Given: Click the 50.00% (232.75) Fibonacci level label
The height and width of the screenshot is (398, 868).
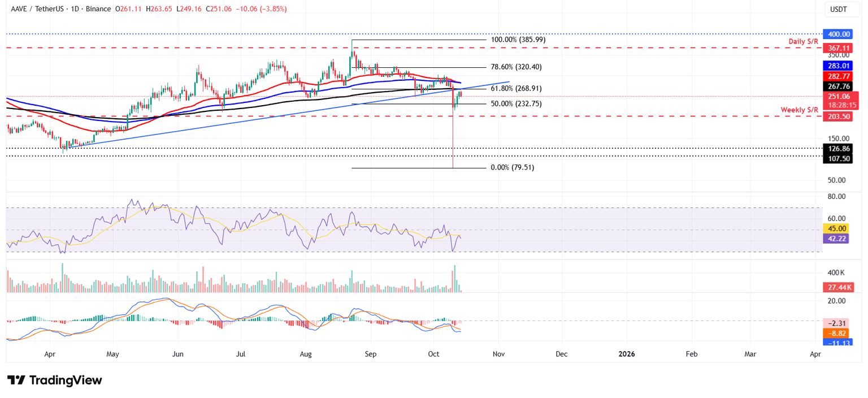Looking at the screenshot, I should 517,104.
